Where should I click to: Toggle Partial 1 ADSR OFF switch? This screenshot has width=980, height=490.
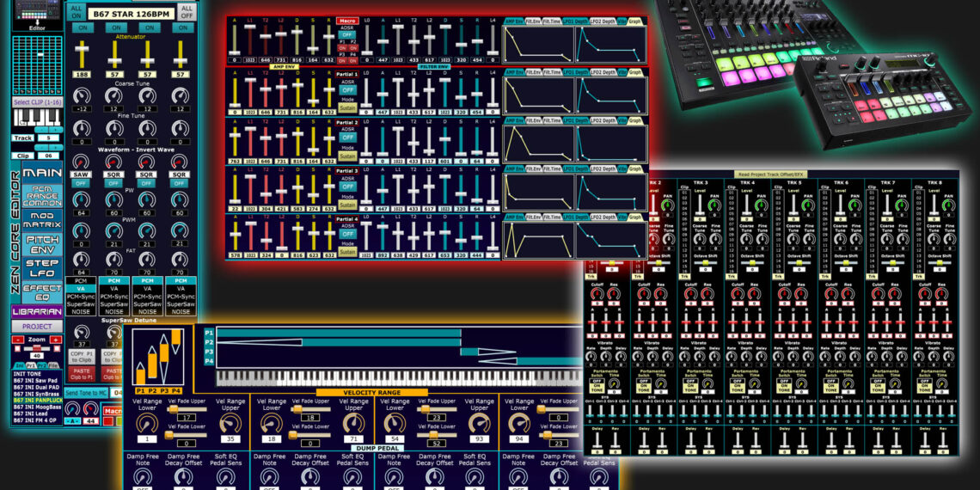[x=347, y=89]
